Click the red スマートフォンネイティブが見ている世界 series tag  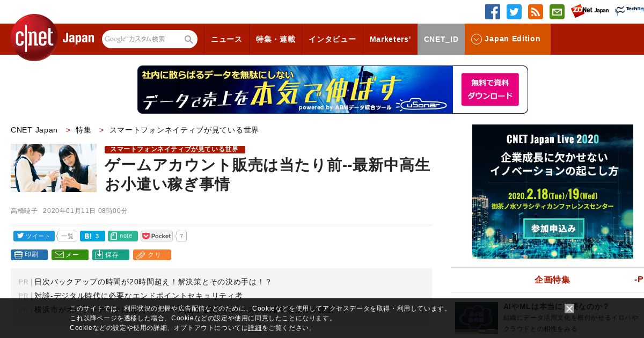[x=175, y=149]
